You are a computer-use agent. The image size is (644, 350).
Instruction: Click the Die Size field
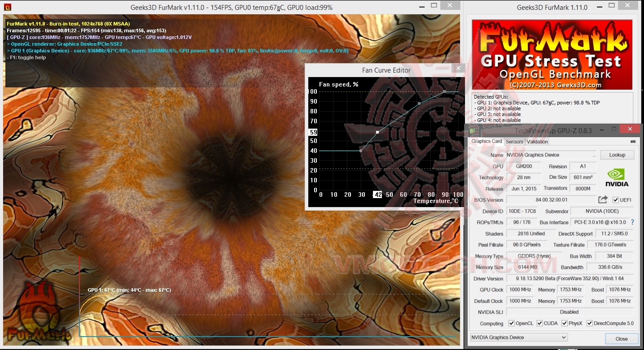point(583,177)
